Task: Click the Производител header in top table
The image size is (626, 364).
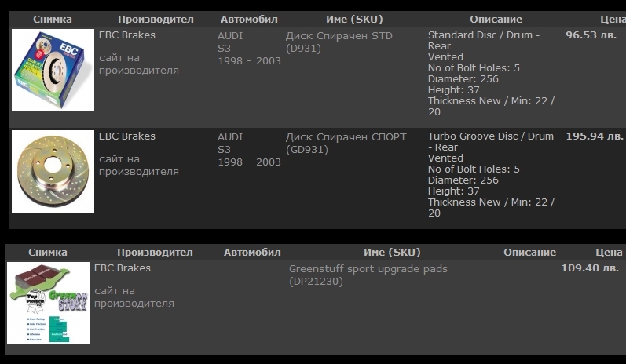Action: coord(156,19)
